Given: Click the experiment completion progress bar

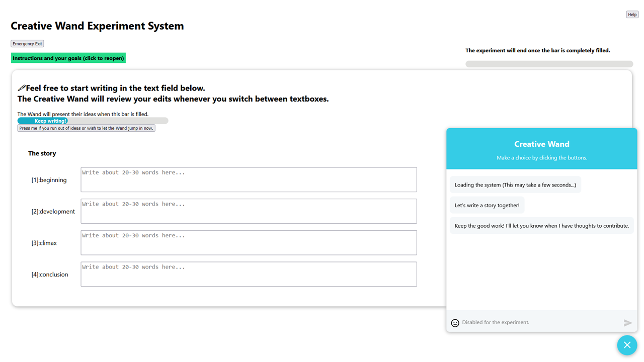Looking at the screenshot, I should tap(549, 64).
